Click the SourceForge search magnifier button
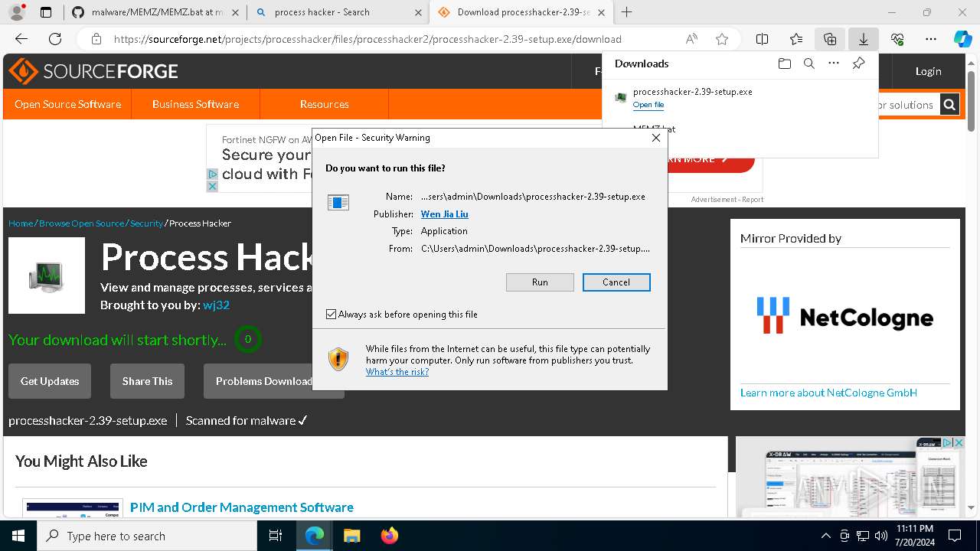This screenshot has width=980, height=551. tap(949, 105)
